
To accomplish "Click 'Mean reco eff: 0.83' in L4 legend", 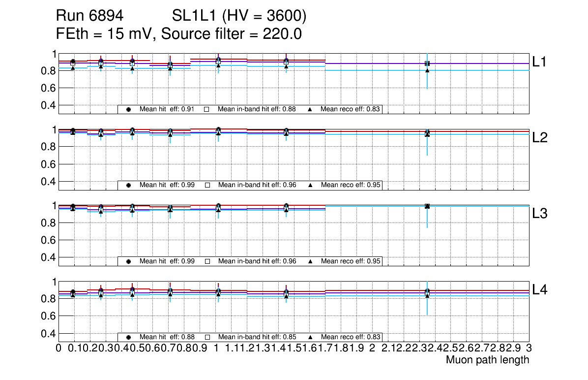I will click(351, 337).
